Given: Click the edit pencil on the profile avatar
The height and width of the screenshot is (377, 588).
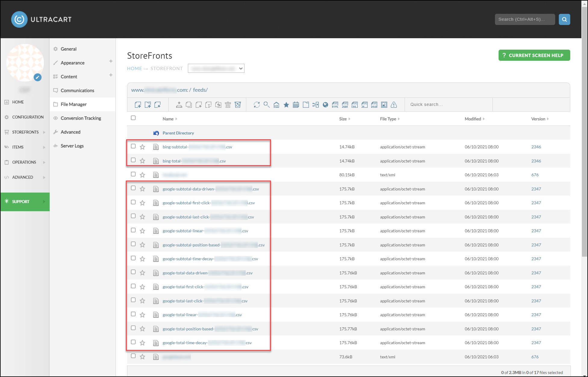Looking at the screenshot, I should point(38,77).
